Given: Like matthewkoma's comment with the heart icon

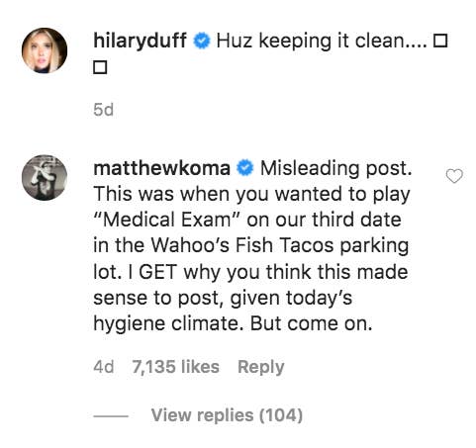Looking at the screenshot, I should pos(454,176).
